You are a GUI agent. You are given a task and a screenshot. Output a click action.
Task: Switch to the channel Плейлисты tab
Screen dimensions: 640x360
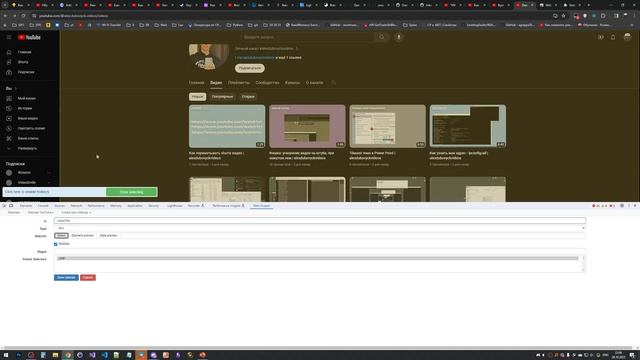point(239,83)
